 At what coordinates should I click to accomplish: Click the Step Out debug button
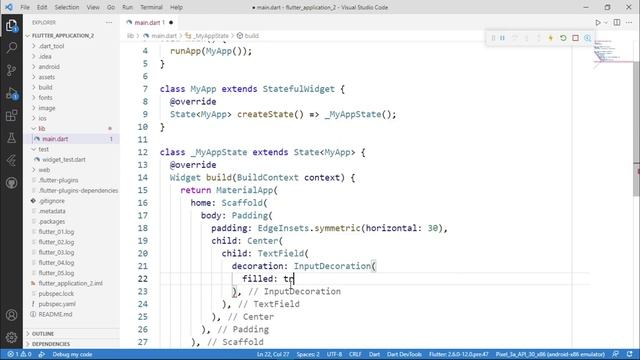(539, 38)
